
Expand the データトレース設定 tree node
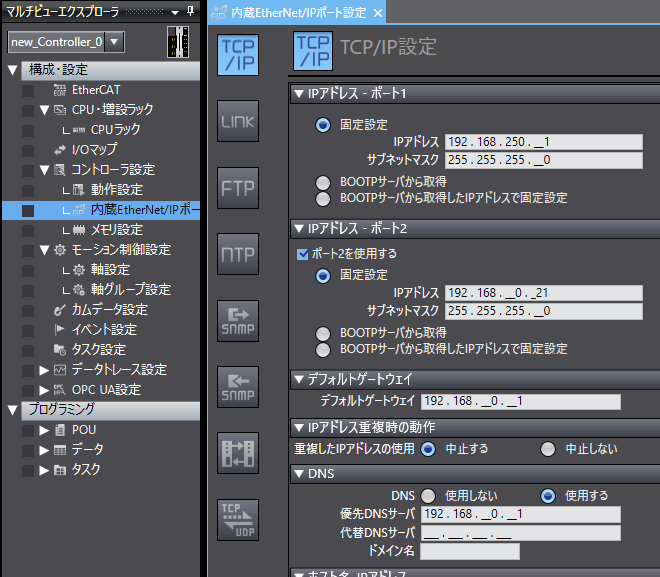click(44, 370)
